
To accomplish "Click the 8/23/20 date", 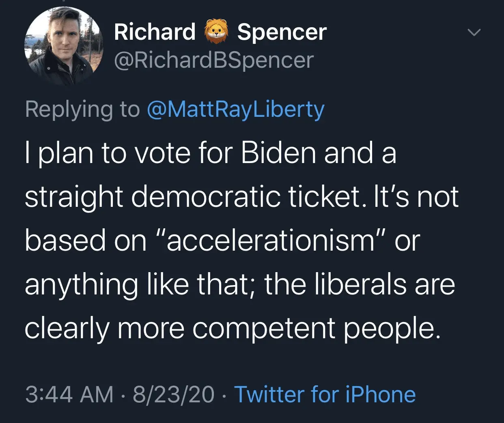I will (x=173, y=394).
